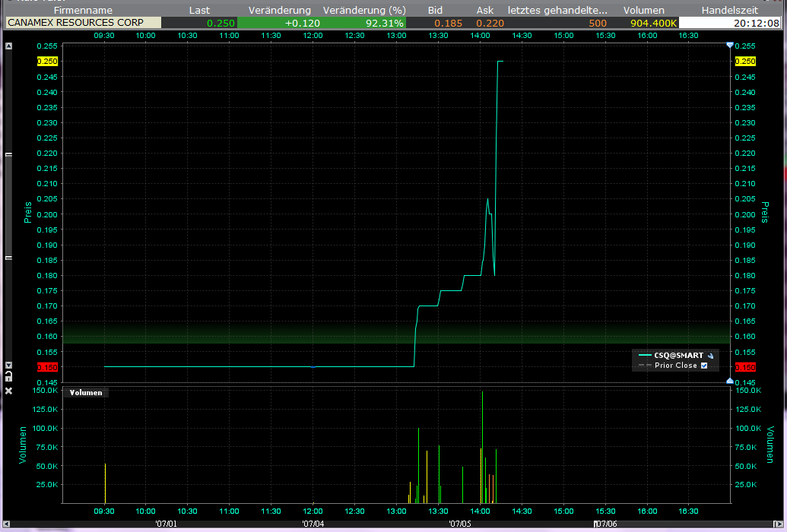Click the Handelszeit value field

[x=735, y=23]
